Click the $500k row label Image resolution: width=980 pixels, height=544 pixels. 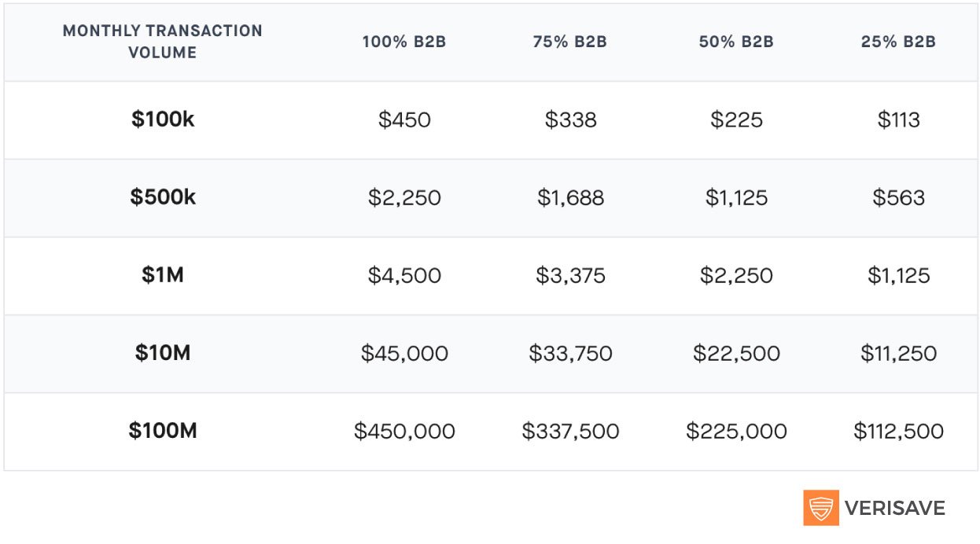pyautogui.click(x=163, y=197)
